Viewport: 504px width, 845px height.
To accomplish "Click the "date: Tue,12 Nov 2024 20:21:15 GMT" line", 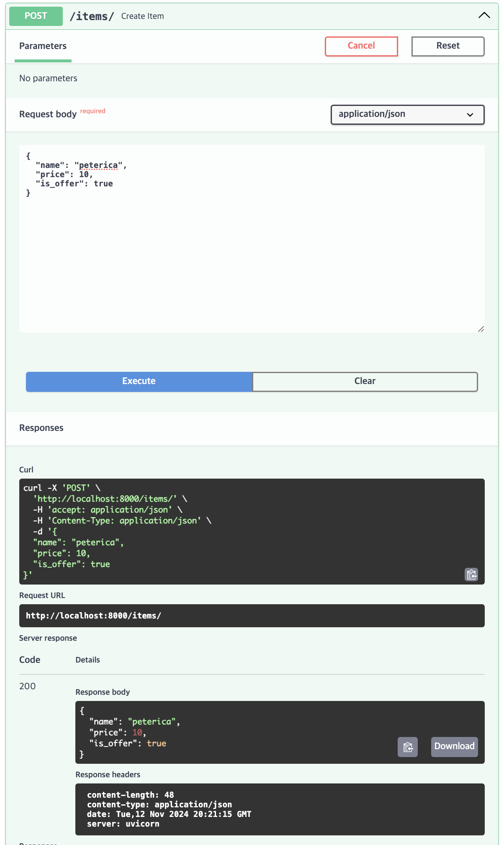I will click(169, 814).
